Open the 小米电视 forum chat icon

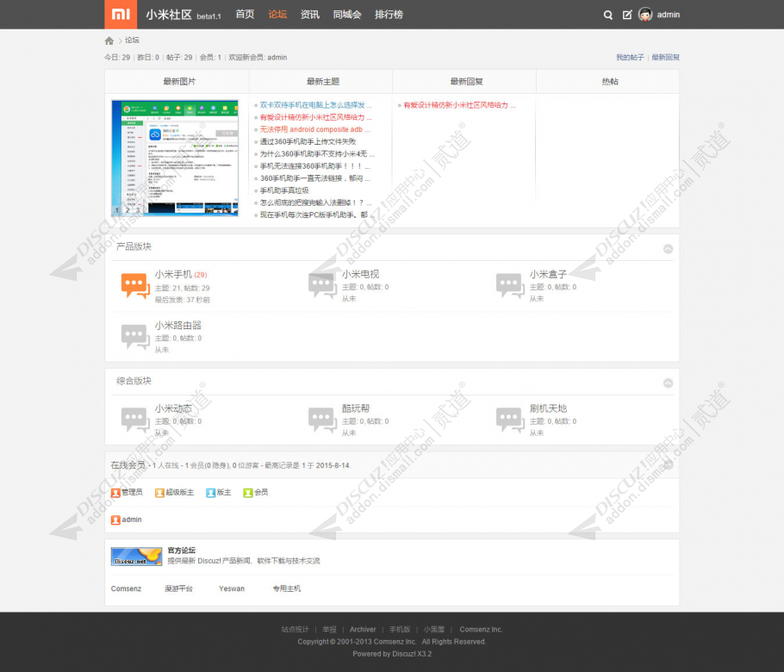[322, 286]
